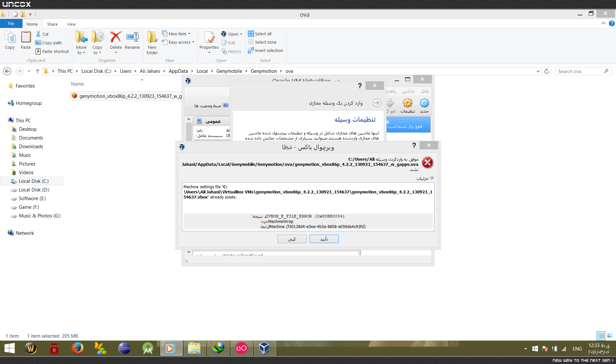Select the genymotion_vbox86p .ova file
The width and height of the screenshot is (616, 364).
click(127, 96)
